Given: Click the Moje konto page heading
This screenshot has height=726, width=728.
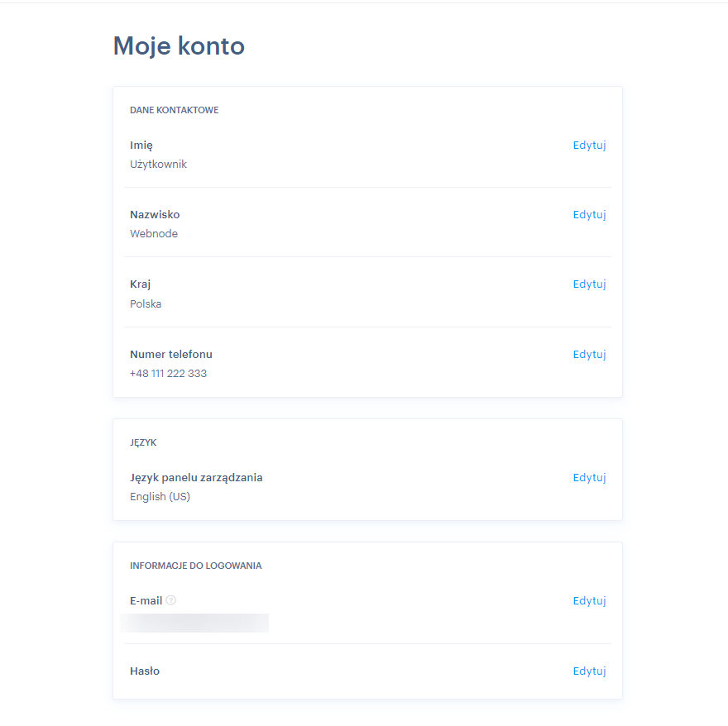Looking at the screenshot, I should point(179,46).
